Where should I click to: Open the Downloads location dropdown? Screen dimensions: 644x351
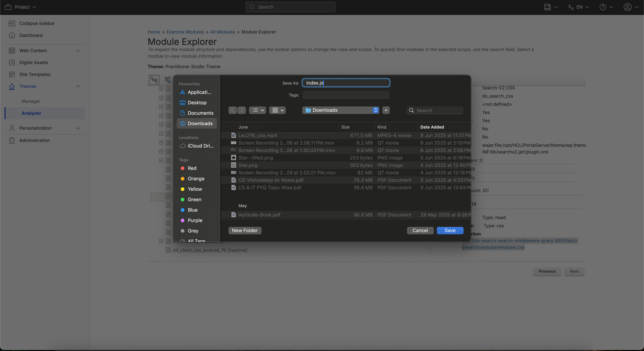[x=340, y=110]
